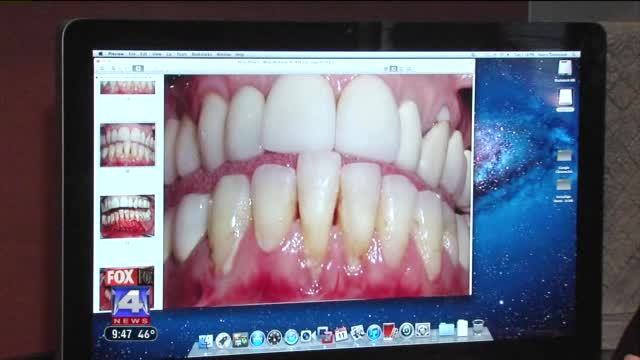The image size is (640, 360).
Task: Open the folder stack in dock
Action: 446,329
